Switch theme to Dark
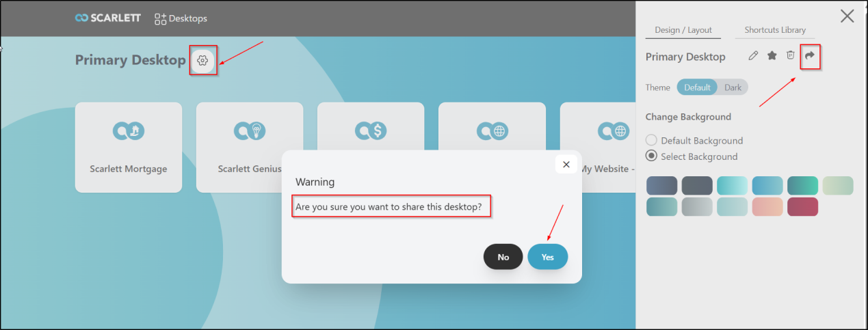This screenshot has width=868, height=330. pyautogui.click(x=733, y=87)
